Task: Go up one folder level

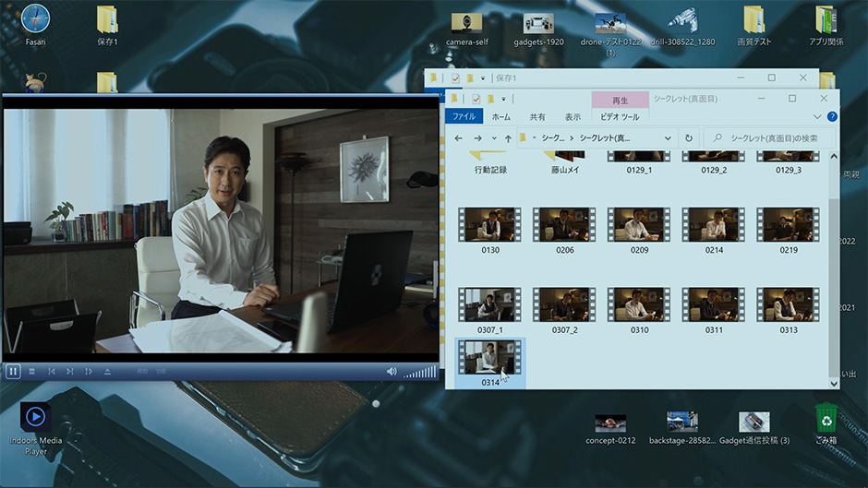Action: 508,138
